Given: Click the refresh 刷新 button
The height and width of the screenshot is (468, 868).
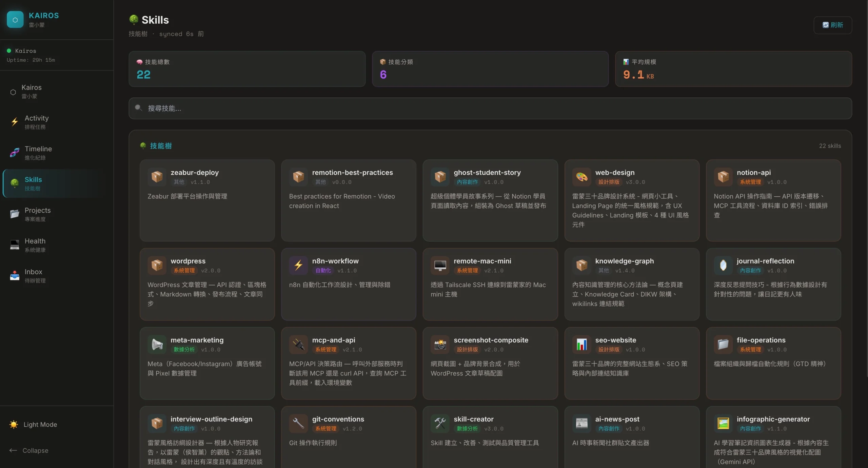Looking at the screenshot, I should pos(832,25).
